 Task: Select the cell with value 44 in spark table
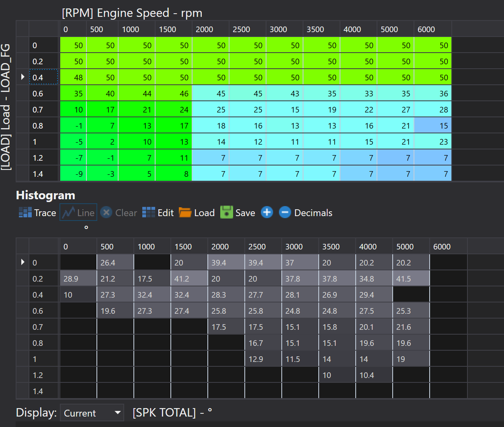tap(137, 93)
